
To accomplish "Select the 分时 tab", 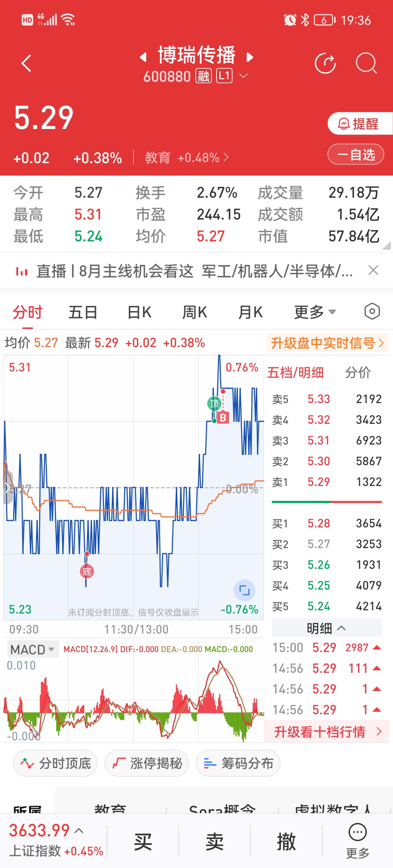I will [28, 312].
